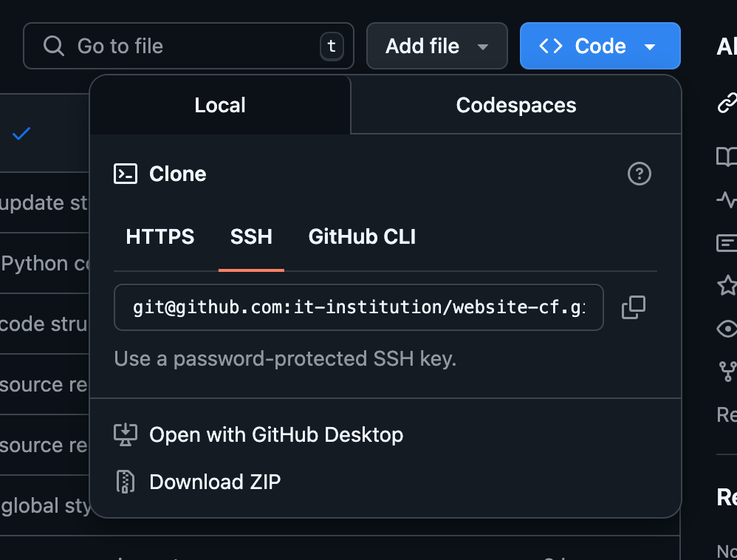This screenshot has width=737, height=560.
Task: Click the ZIP file icon
Action: tap(126, 482)
